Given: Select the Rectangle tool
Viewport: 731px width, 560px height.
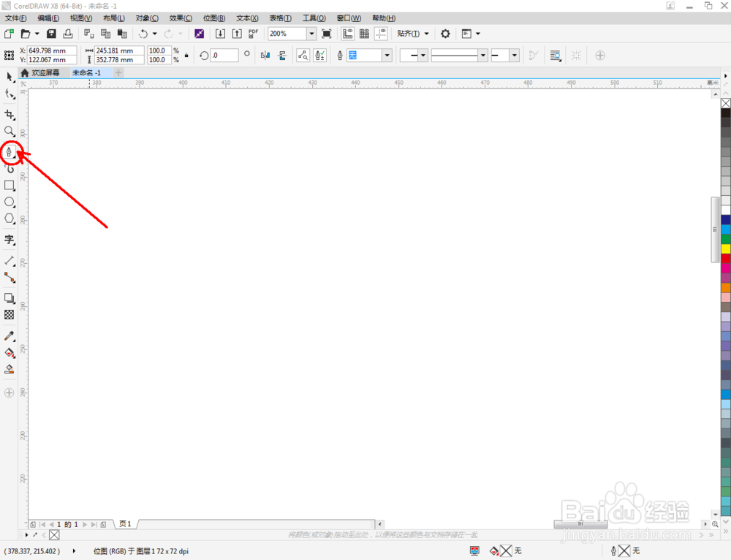Looking at the screenshot, I should (10, 186).
